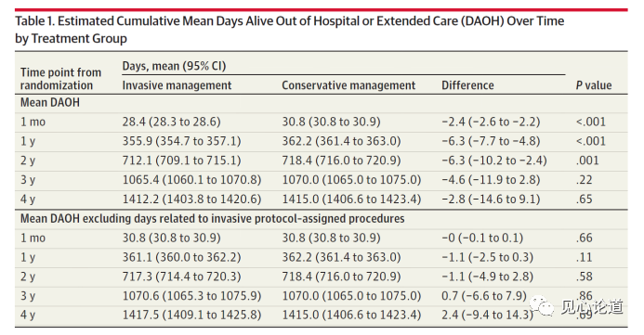644x335 pixels.
Task: Click the 355.9 (354.7 to 357.1) cell
Action: click(181, 141)
